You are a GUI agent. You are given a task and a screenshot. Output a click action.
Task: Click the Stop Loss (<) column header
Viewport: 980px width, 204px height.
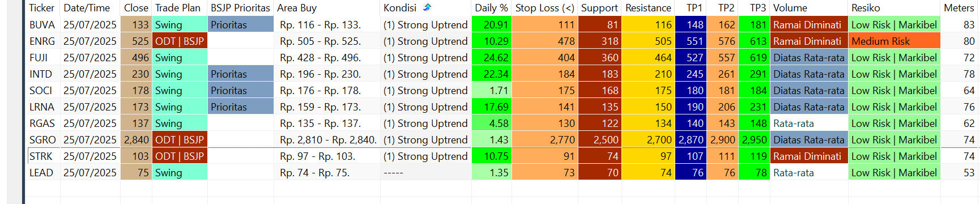point(544,8)
